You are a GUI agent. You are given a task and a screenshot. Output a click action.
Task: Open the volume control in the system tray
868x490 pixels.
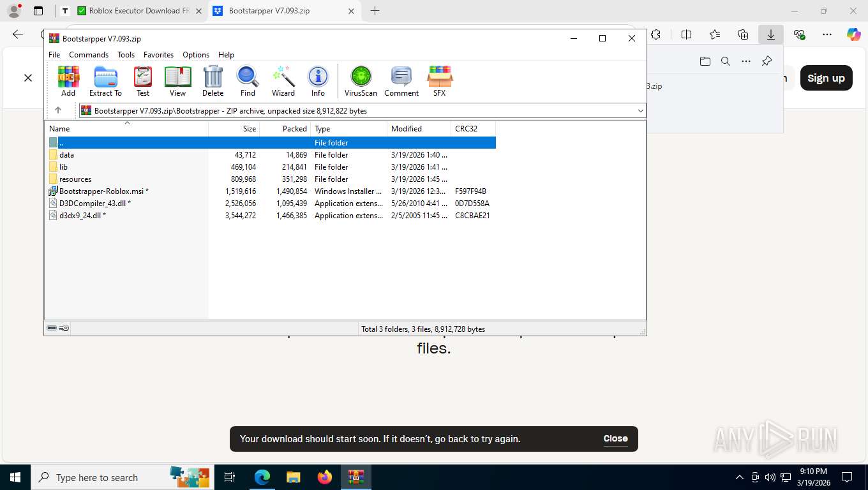point(770,477)
